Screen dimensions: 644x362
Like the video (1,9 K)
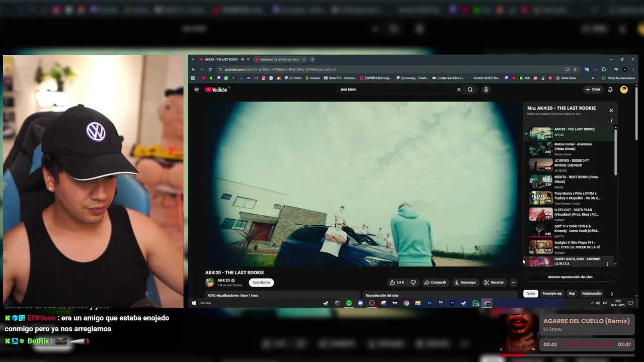pyautogui.click(x=397, y=283)
